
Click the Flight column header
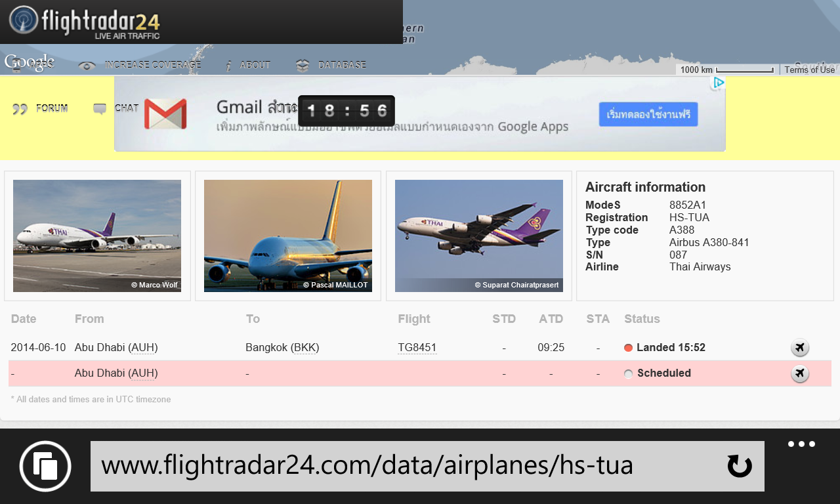pos(414,319)
